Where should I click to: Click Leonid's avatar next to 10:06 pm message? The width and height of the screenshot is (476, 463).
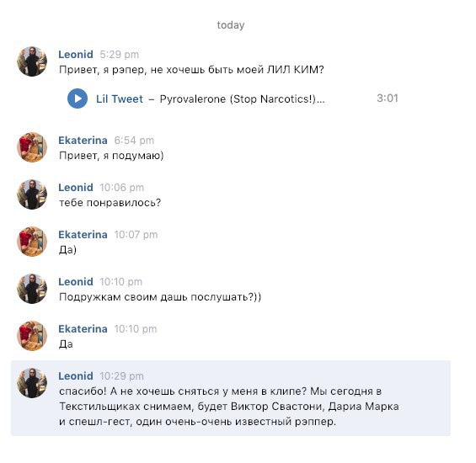pyautogui.click(x=32, y=194)
